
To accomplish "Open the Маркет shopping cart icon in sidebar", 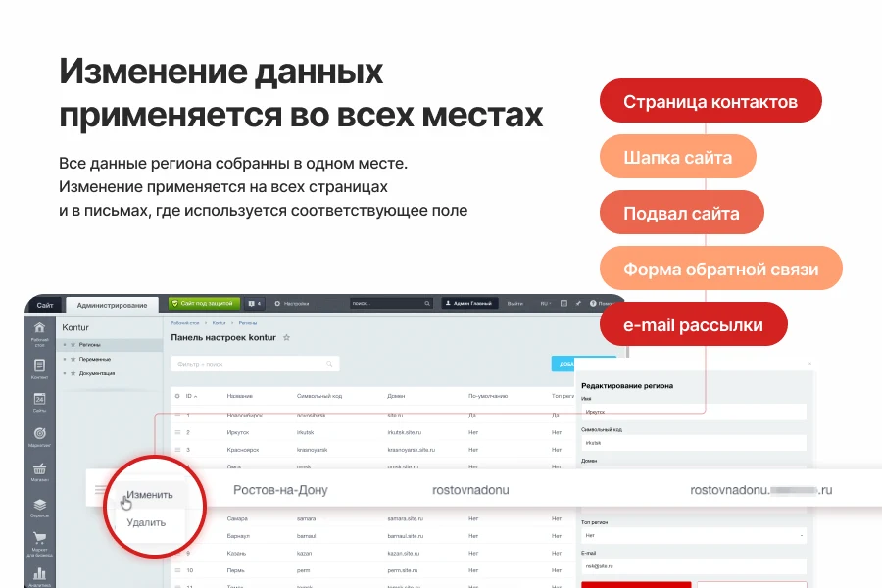I will pos(39,537).
